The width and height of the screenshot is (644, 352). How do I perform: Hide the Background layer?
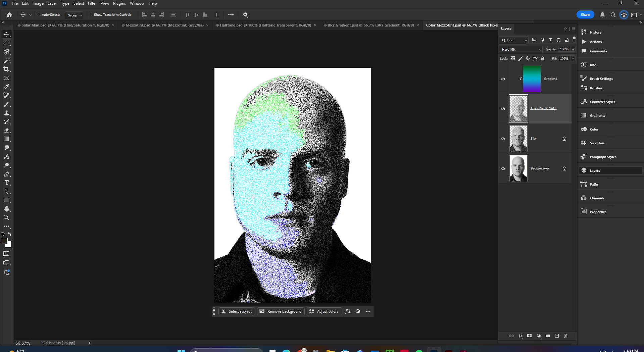(x=503, y=168)
